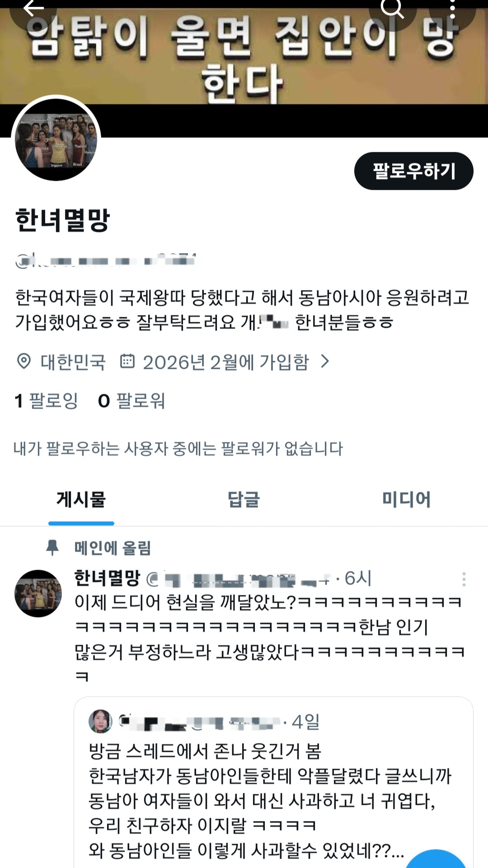Tap the location pin icon near 대한민국
Image resolution: width=488 pixels, height=868 pixels.
(24, 362)
